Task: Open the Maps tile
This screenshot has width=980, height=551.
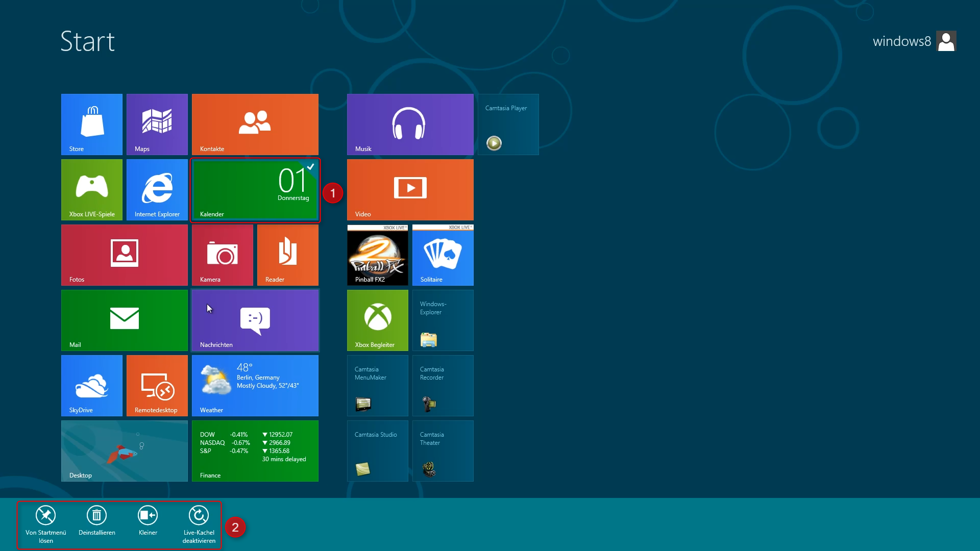Action: 157,124
